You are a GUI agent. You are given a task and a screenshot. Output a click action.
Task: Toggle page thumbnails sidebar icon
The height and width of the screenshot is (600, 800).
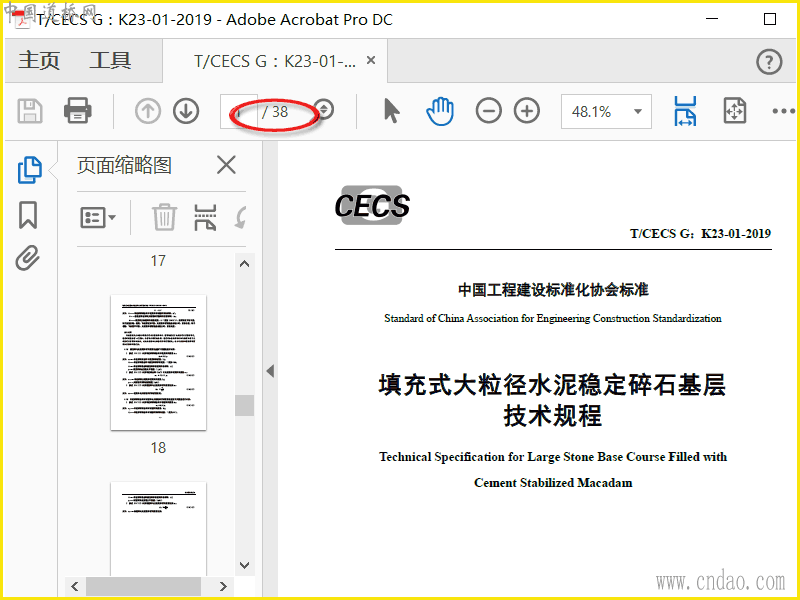30,170
